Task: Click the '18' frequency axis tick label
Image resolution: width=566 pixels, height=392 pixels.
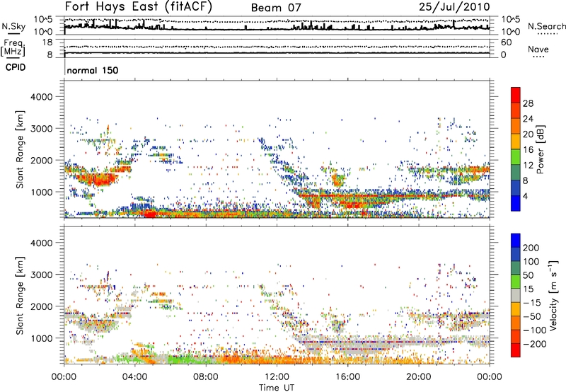Action: (x=47, y=42)
